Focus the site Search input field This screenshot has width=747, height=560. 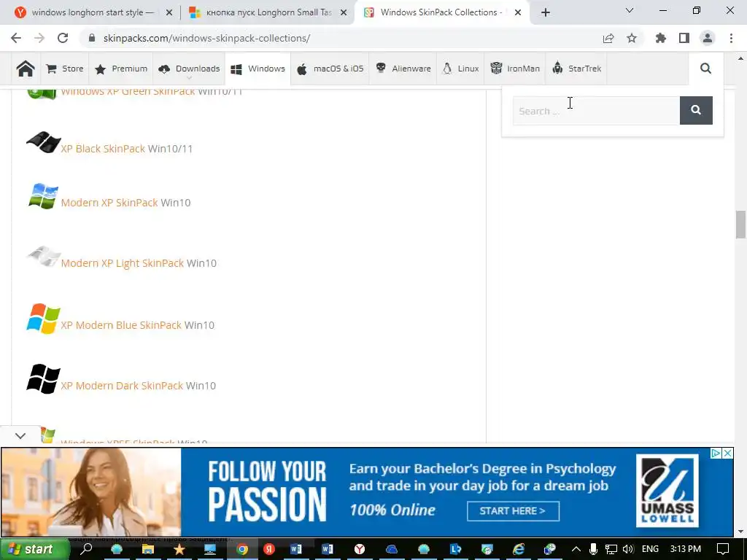point(597,111)
